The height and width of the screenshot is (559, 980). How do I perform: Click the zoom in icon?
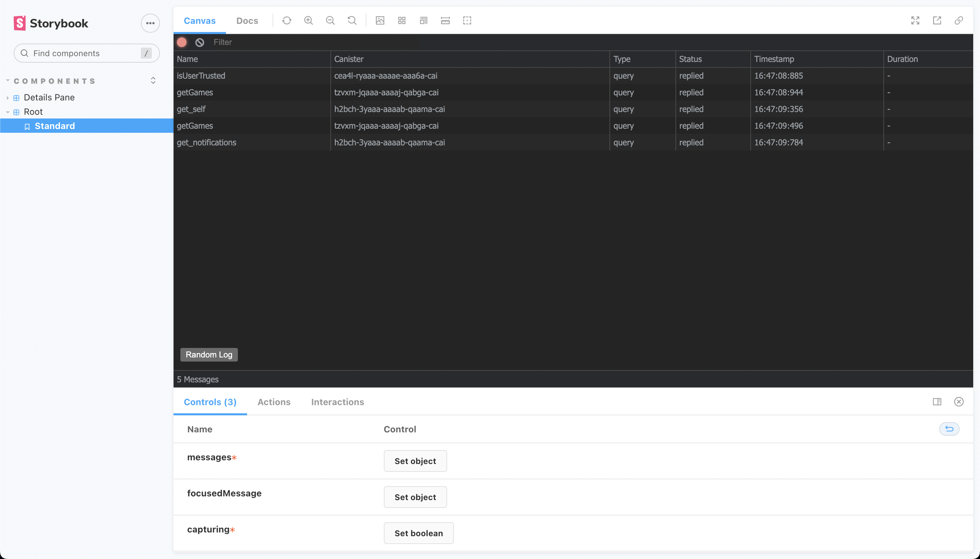click(309, 20)
